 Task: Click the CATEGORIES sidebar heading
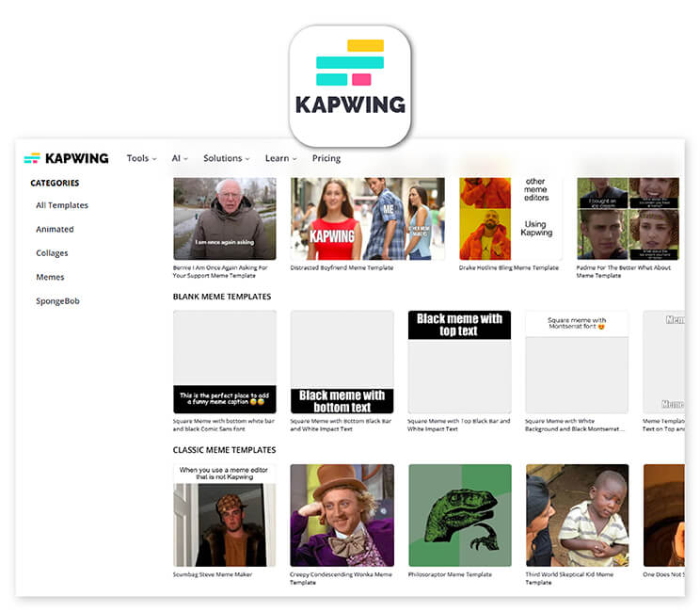pos(55,183)
